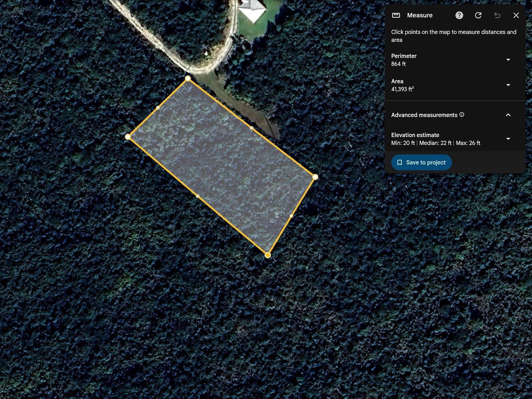Click the midpoint handle on the southwest edge

pos(198,196)
